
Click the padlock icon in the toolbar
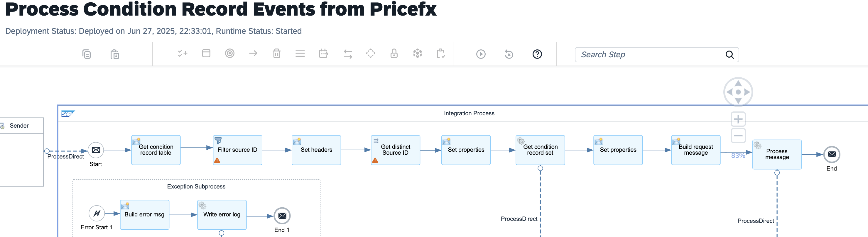coord(394,53)
